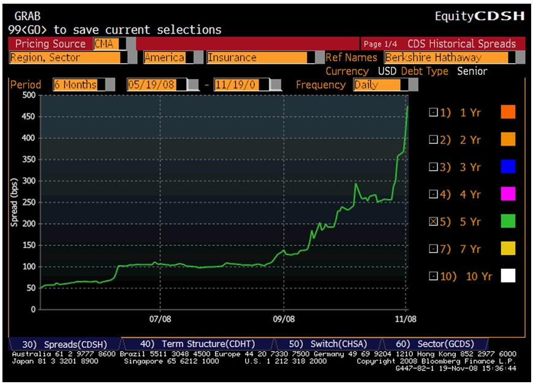The image size is (533, 392).
Task: Switch to 30) Spreads(CDSH) tab
Action: [64, 344]
